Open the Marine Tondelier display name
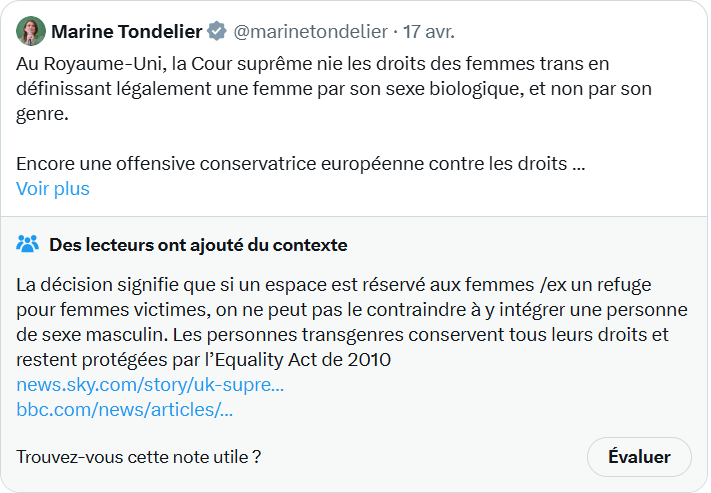Viewport: 711px width, 493px height. point(127,32)
